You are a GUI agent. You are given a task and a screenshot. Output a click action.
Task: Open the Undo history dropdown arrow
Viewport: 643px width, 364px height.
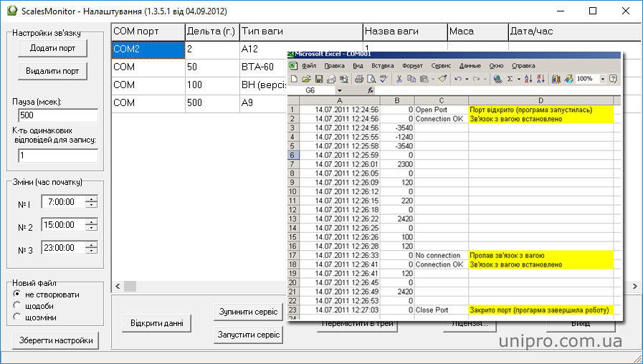point(467,79)
